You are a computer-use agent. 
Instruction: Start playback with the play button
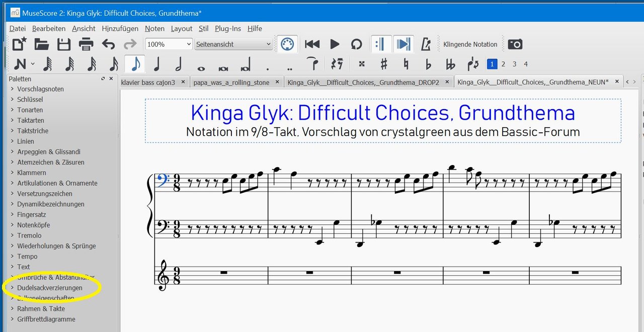click(335, 44)
